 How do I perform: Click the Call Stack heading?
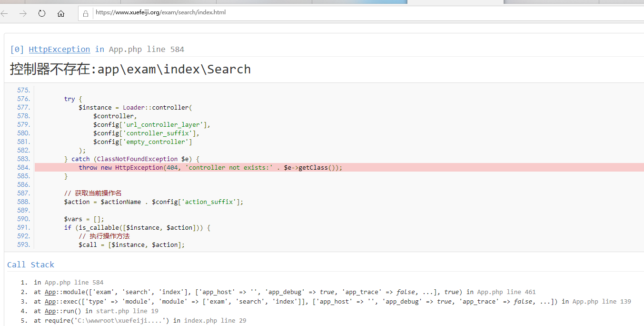(x=30, y=265)
